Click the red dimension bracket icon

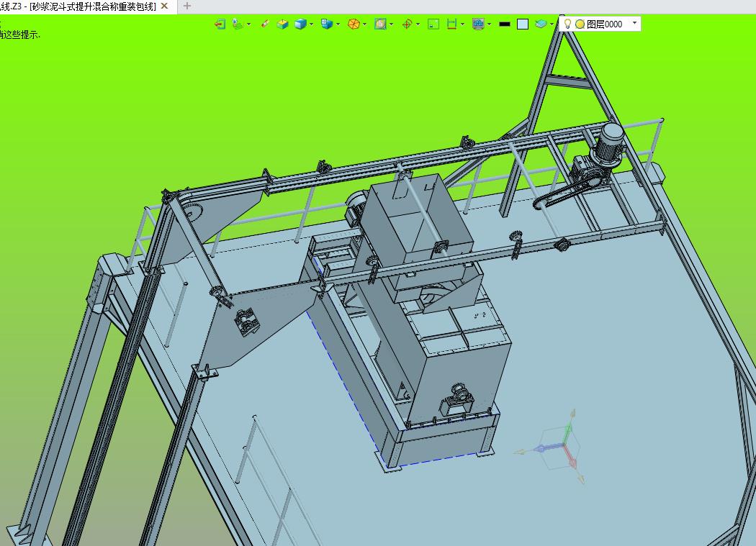(x=451, y=24)
